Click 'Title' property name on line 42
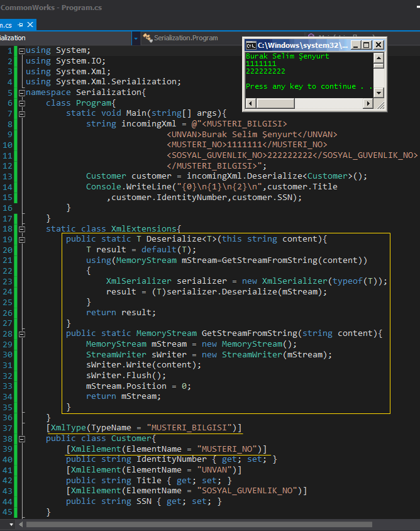Screen dimensions: 420x531 click(149, 480)
